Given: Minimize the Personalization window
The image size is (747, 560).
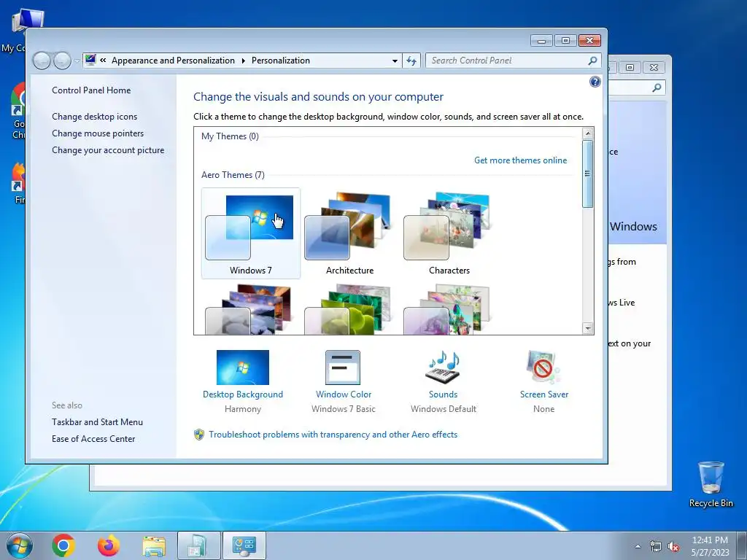Looking at the screenshot, I should click(541, 41).
